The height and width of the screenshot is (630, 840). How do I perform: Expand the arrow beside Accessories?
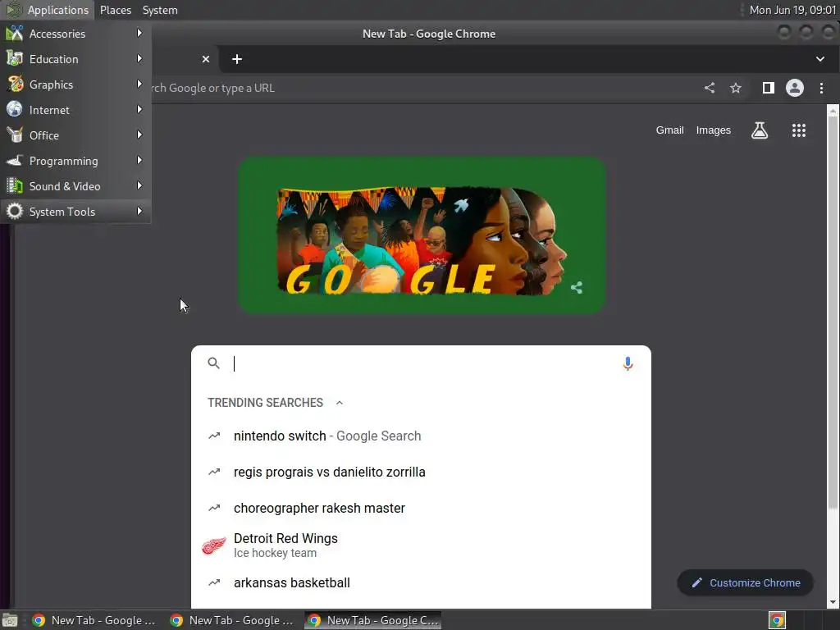pyautogui.click(x=139, y=33)
